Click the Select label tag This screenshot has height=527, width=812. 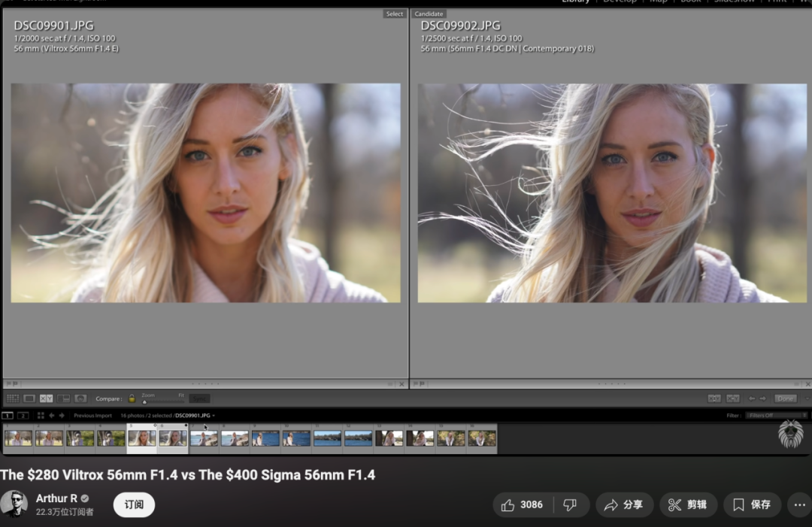pos(394,14)
